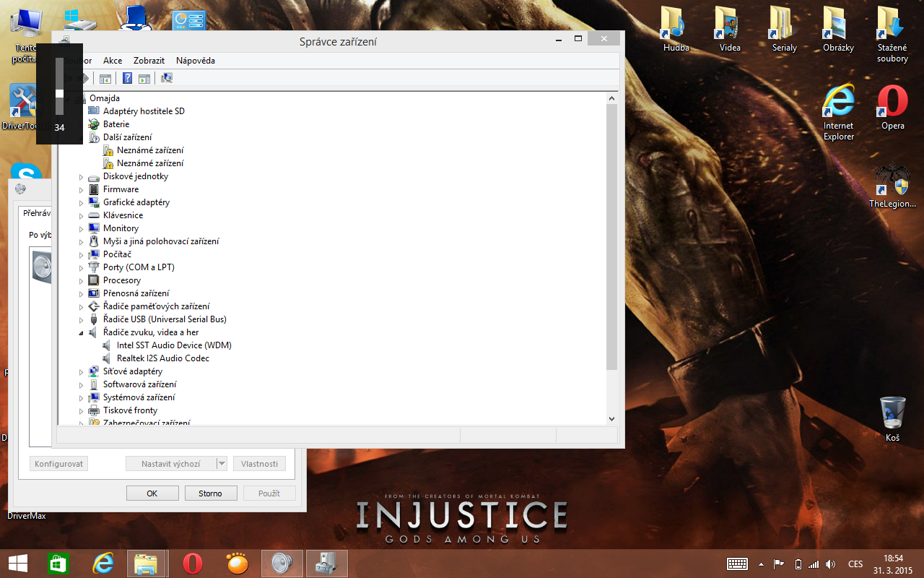Open the Akce menu
Image resolution: width=924 pixels, height=578 pixels.
(113, 61)
